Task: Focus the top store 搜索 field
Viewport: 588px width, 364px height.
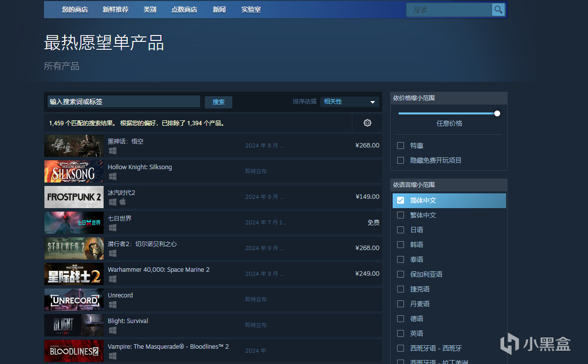Action: [x=449, y=10]
